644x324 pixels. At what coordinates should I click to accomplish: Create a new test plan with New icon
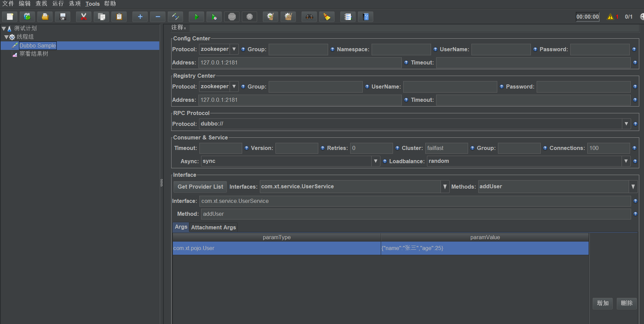coord(10,17)
